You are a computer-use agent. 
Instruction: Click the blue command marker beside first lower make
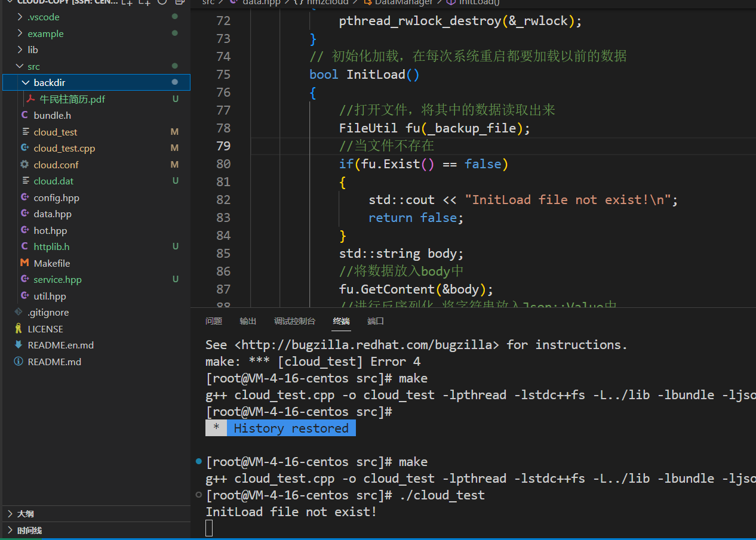pos(198,461)
